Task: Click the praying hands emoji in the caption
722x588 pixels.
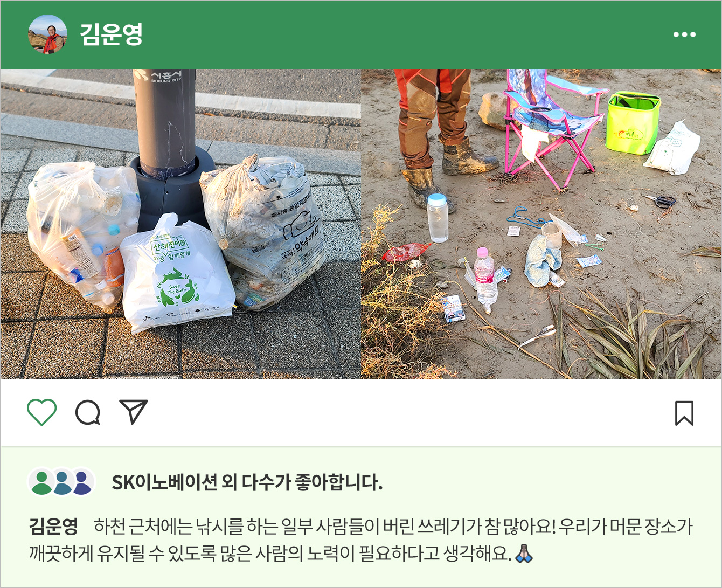Action: click(x=524, y=554)
